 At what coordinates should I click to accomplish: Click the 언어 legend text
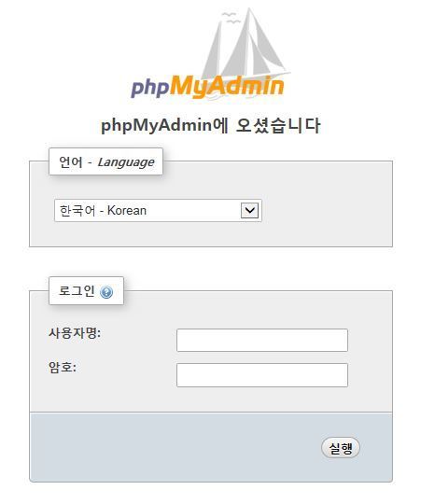click(x=71, y=161)
